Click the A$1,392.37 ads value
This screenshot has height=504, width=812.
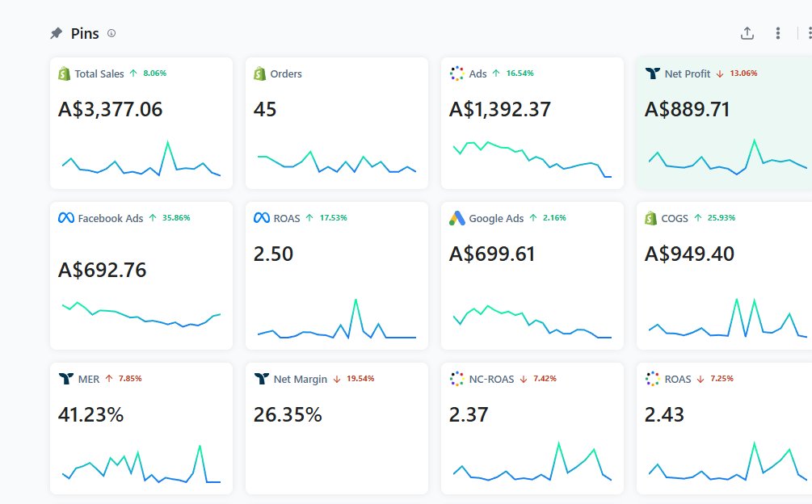click(500, 109)
